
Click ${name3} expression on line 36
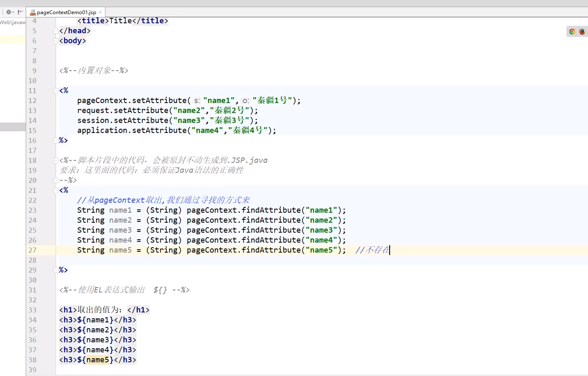pos(95,340)
